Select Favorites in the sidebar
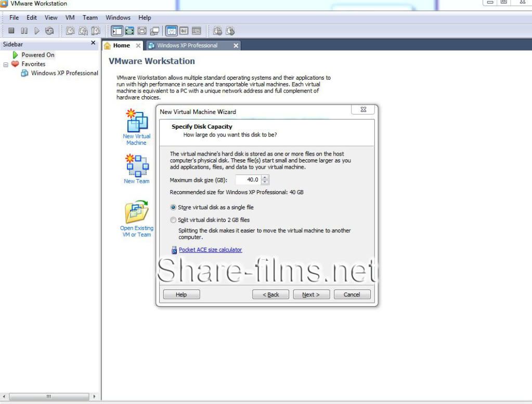Image resolution: width=532 pixels, height=404 pixels. pyautogui.click(x=33, y=64)
